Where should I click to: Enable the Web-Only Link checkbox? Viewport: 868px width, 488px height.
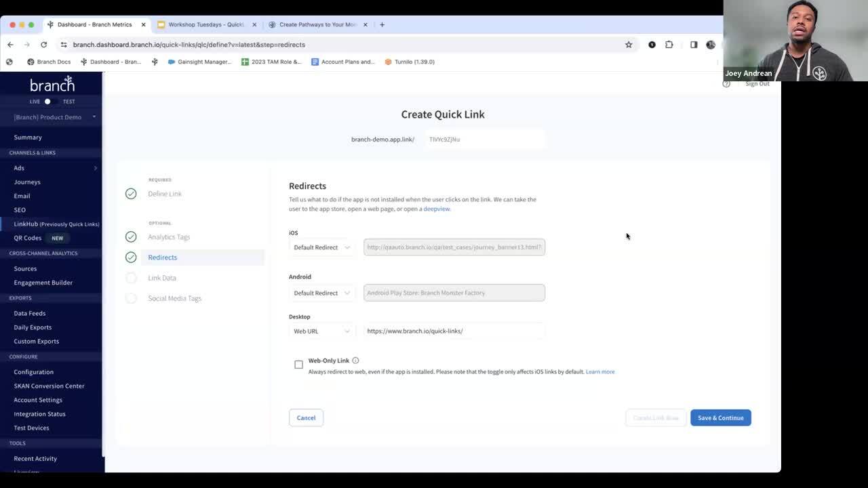tap(298, 365)
